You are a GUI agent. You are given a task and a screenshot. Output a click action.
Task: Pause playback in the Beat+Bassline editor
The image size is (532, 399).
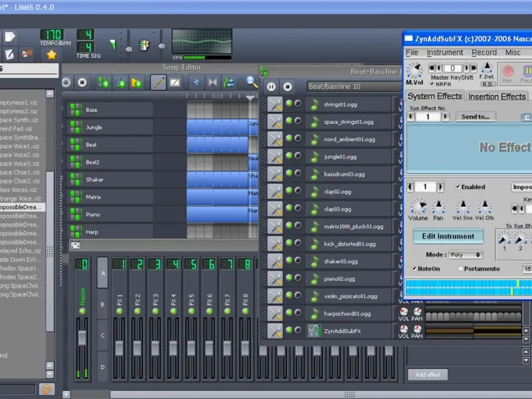click(x=271, y=86)
